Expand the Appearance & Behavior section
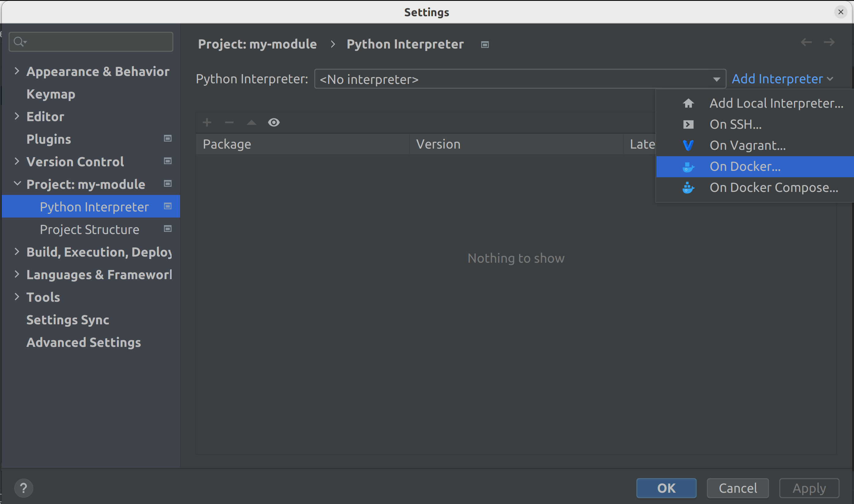854x504 pixels. point(17,71)
